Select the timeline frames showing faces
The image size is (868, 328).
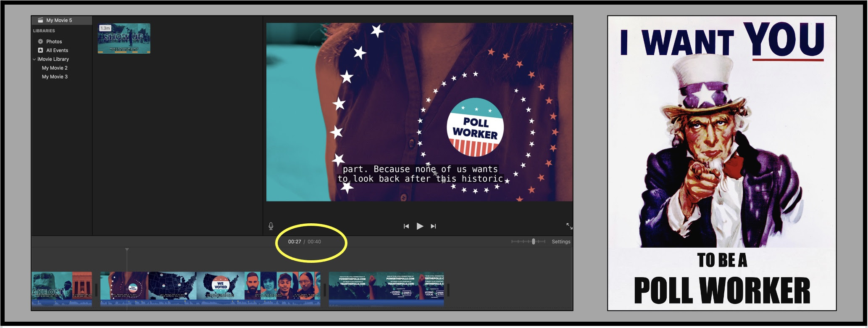pos(282,286)
